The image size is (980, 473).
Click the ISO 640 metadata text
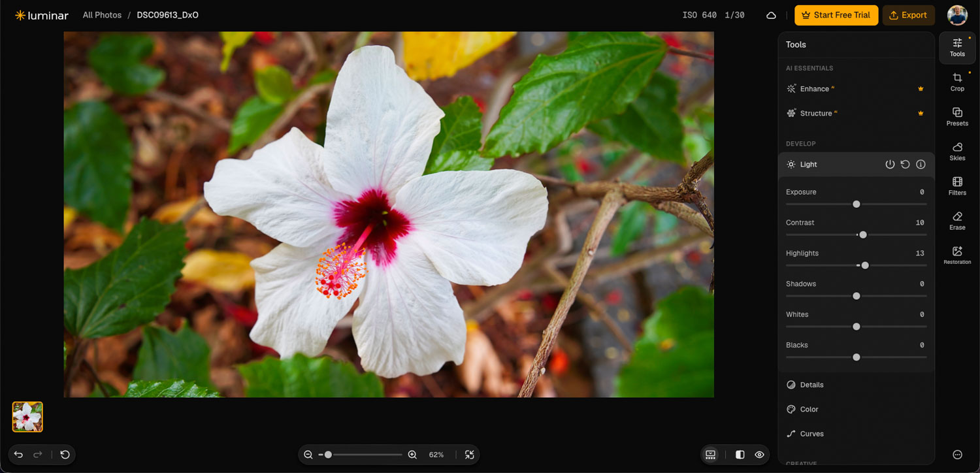point(700,15)
